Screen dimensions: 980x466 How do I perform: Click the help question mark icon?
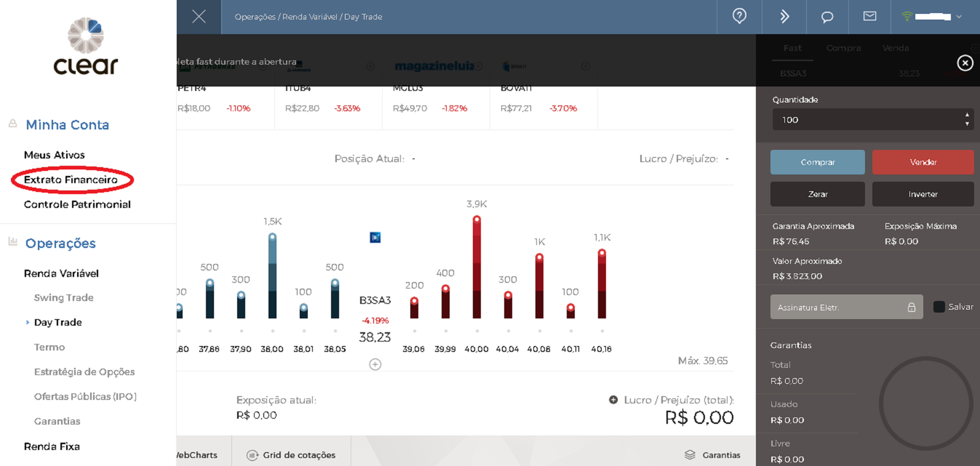739,16
